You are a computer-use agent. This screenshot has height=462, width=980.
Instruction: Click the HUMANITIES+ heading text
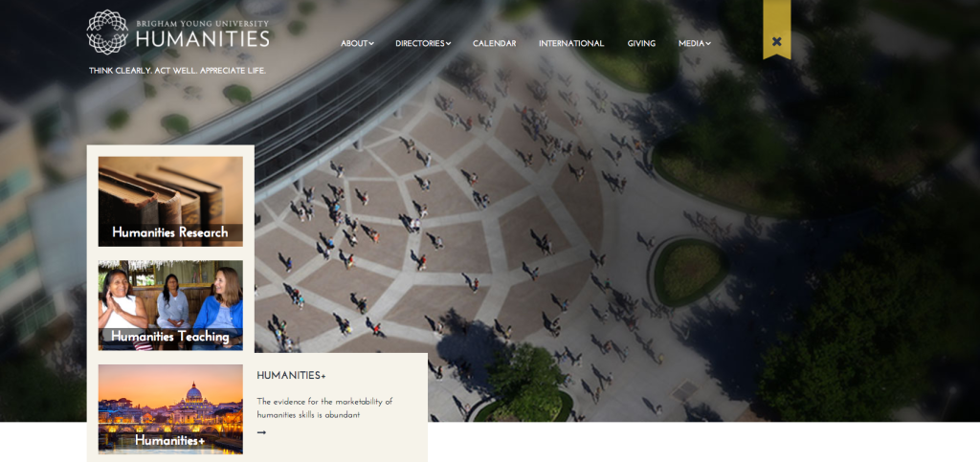pos(291,376)
